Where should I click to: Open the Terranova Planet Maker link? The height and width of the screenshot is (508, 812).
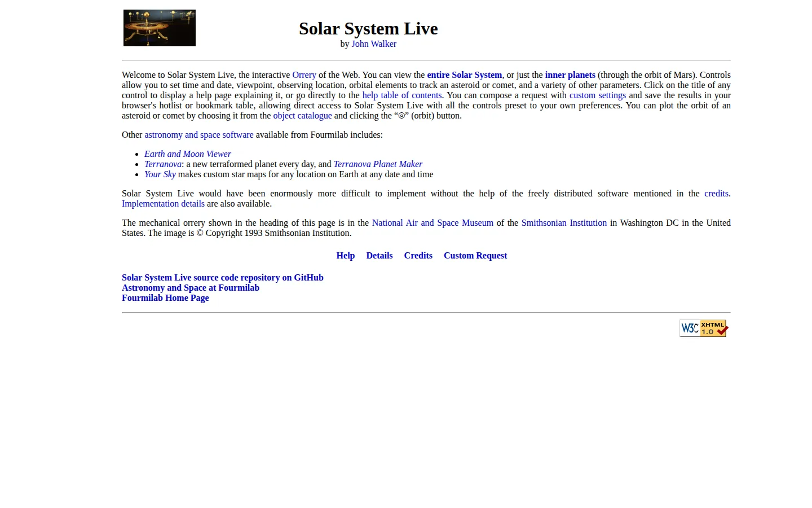tap(378, 164)
